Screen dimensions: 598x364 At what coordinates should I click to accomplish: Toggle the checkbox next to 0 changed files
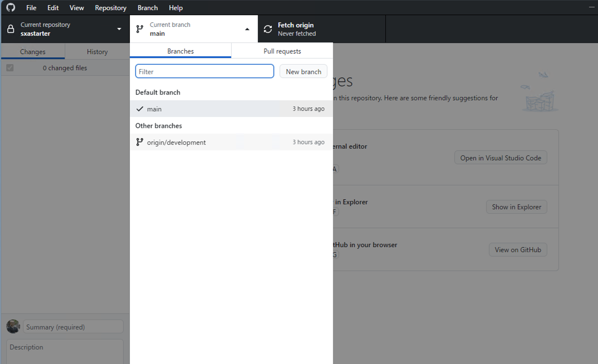10,68
